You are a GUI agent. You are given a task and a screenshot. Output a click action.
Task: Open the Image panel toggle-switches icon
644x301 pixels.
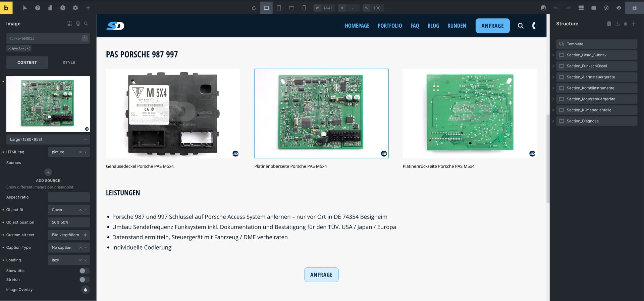tap(70, 23)
